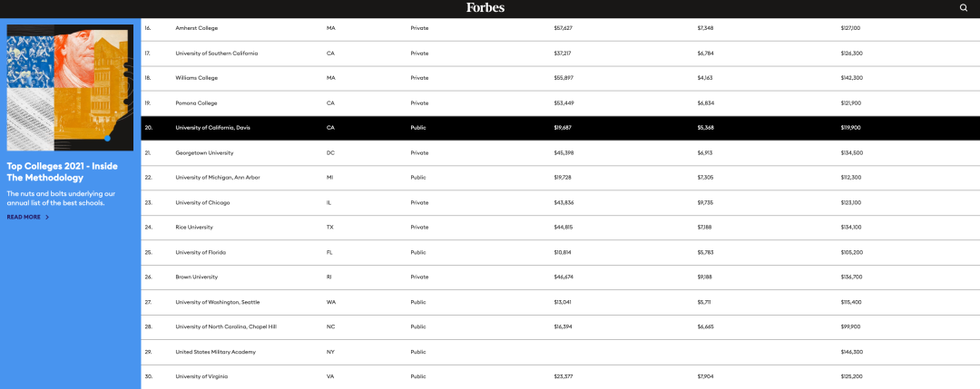This screenshot has height=389, width=980.
Task: Select Williams College in the list
Action: tap(561, 78)
